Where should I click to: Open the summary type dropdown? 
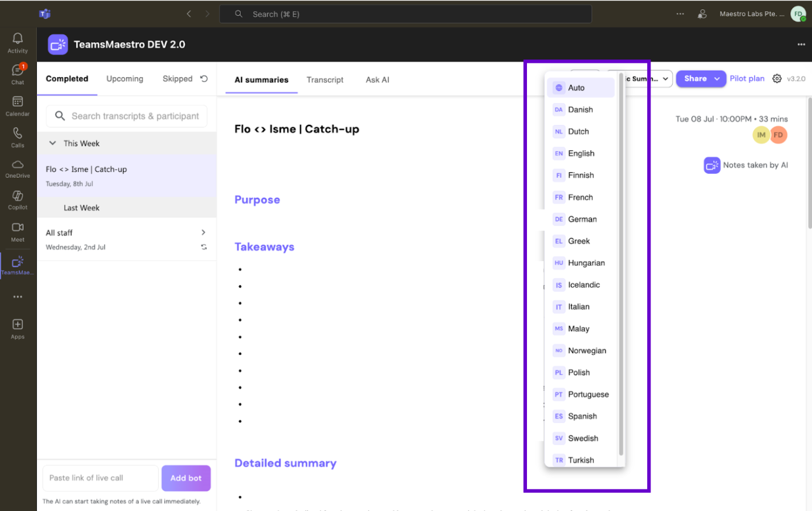(x=640, y=79)
